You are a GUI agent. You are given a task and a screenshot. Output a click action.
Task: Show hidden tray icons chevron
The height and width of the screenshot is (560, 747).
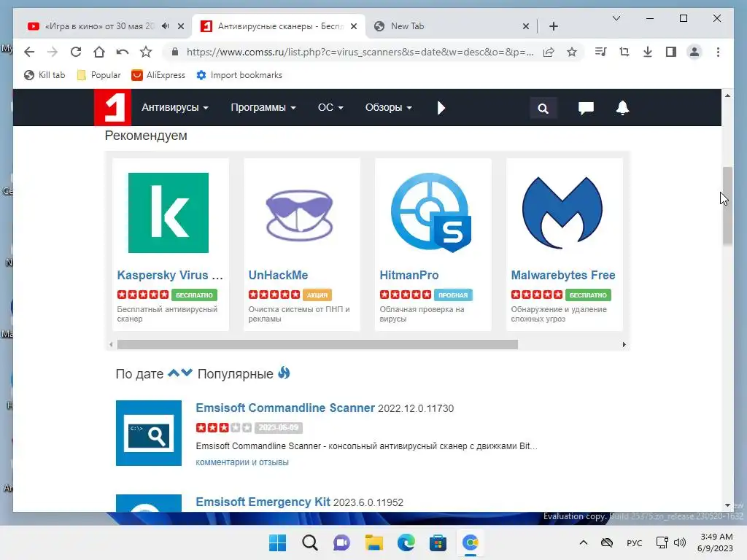click(x=583, y=542)
